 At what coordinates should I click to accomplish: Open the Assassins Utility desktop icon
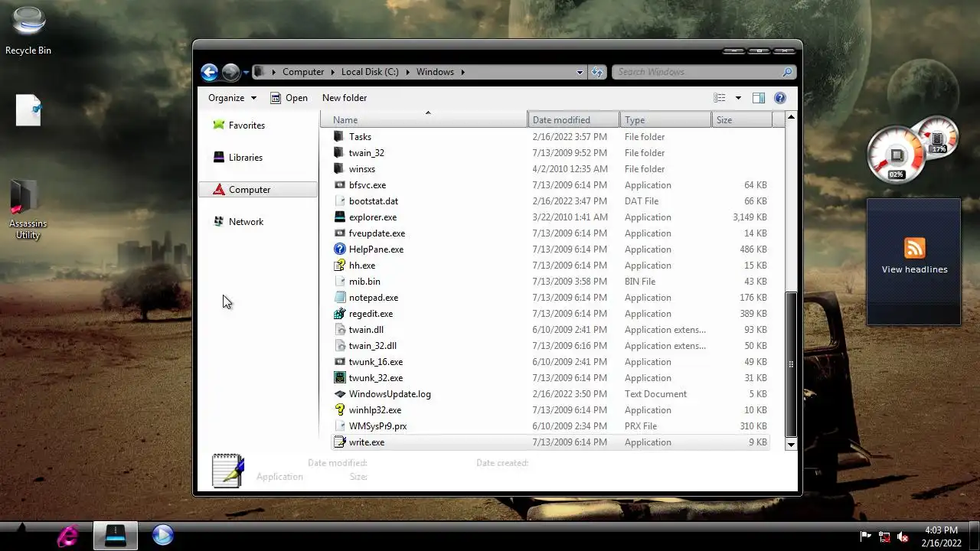coord(28,210)
